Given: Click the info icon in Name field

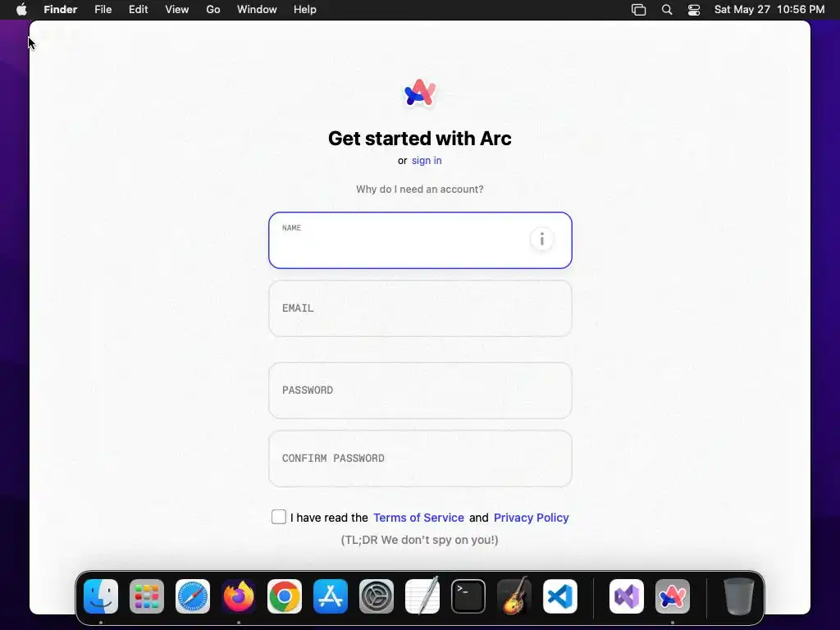Looking at the screenshot, I should tap(541, 239).
